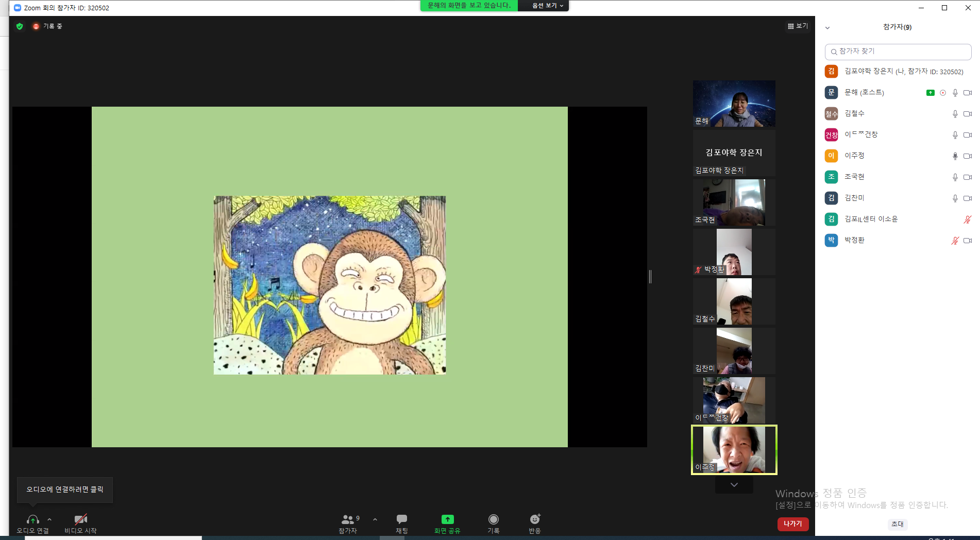This screenshot has height=540, width=980.
Task: Click the 초대 invite button
Action: point(898,524)
